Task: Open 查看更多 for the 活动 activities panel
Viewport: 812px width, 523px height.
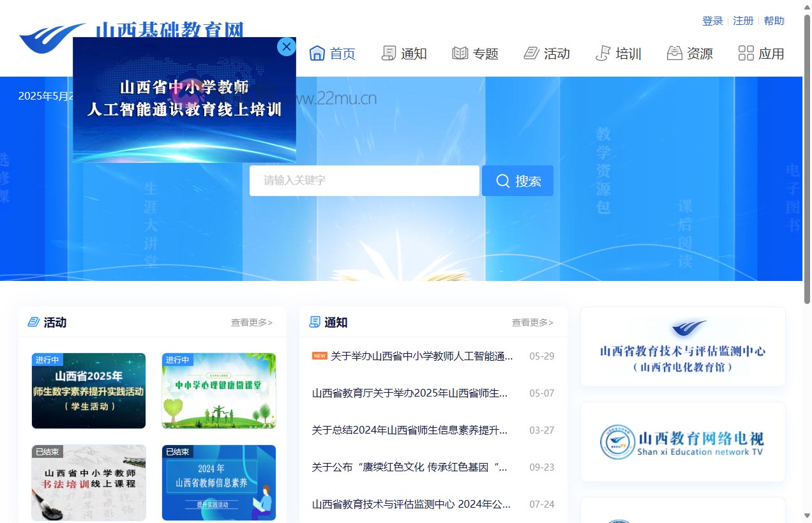Action: point(253,322)
